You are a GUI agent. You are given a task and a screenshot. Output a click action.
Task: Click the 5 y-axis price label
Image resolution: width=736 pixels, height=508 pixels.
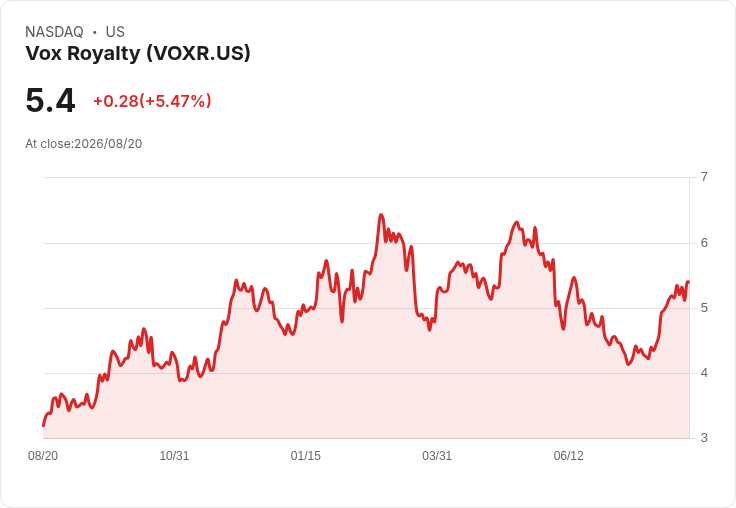coord(704,308)
